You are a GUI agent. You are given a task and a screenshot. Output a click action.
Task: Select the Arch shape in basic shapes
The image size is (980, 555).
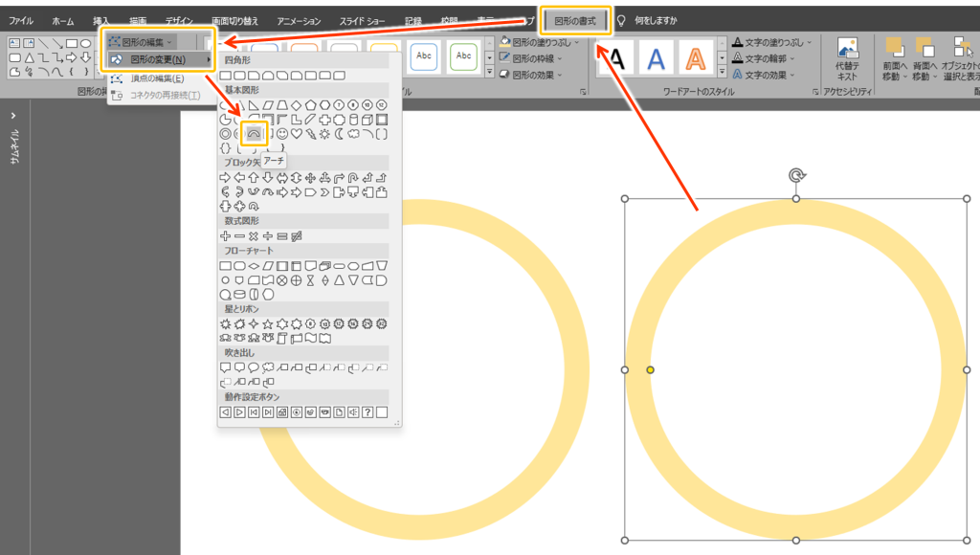pyautogui.click(x=254, y=135)
